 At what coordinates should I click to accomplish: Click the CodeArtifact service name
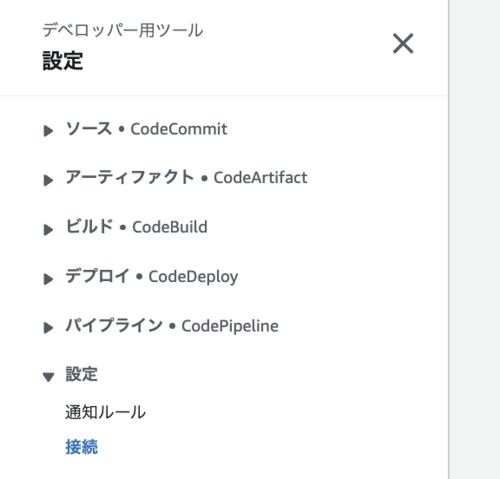(x=260, y=178)
